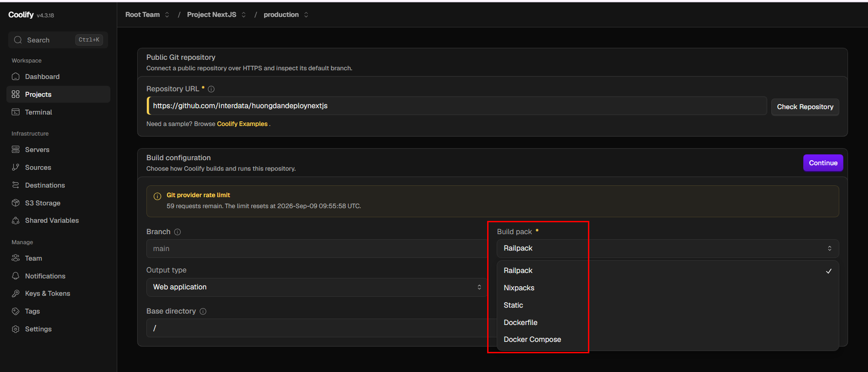Go to Team management page
Screen dimensions: 868x372
58,258
